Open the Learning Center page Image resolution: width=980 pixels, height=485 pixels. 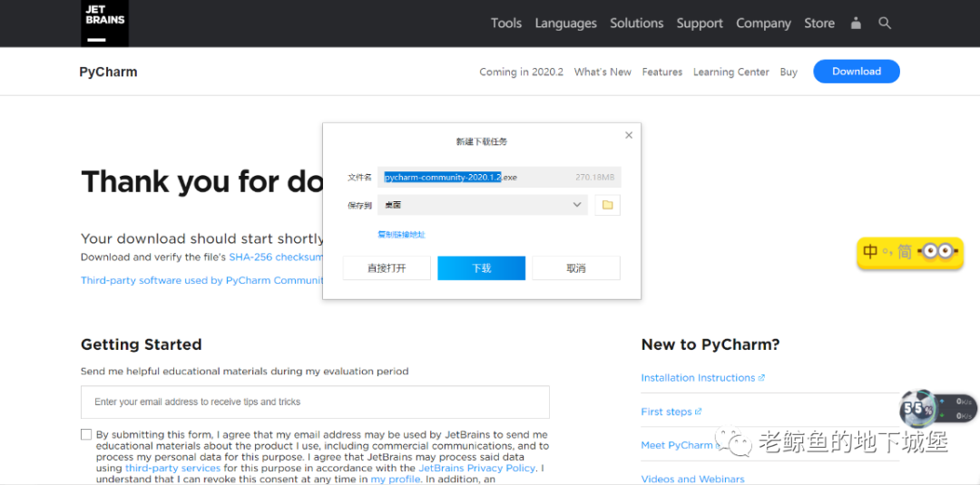pyautogui.click(x=730, y=72)
